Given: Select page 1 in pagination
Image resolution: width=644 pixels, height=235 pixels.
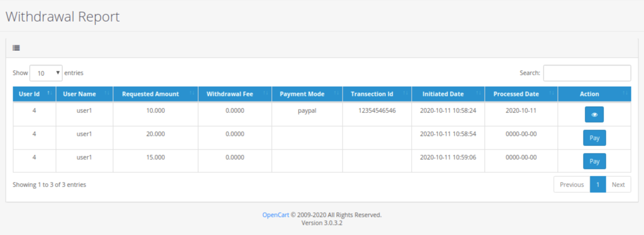Looking at the screenshot, I should (x=598, y=184).
